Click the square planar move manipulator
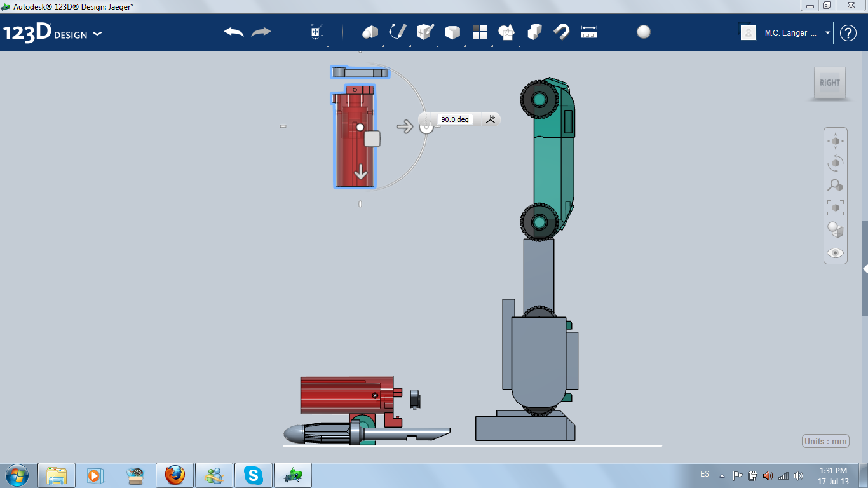 tap(372, 139)
